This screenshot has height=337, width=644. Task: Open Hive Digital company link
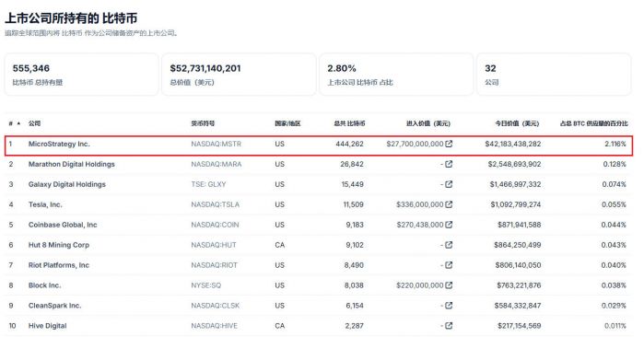click(x=47, y=326)
